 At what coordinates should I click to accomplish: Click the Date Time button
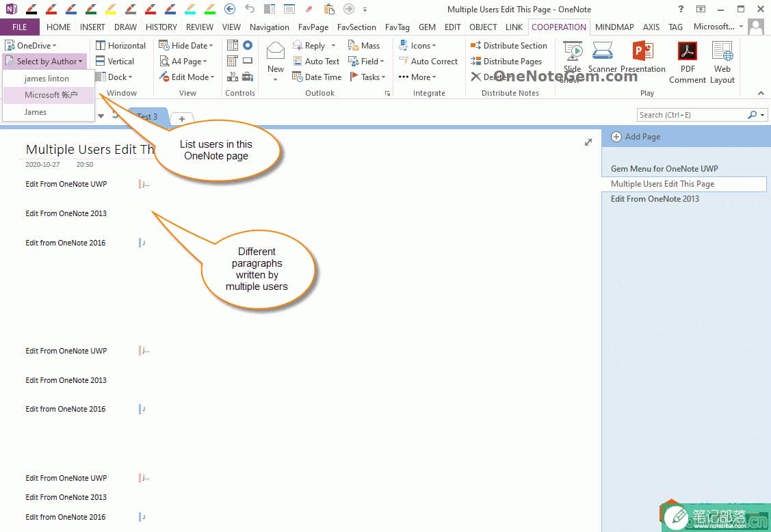point(317,77)
